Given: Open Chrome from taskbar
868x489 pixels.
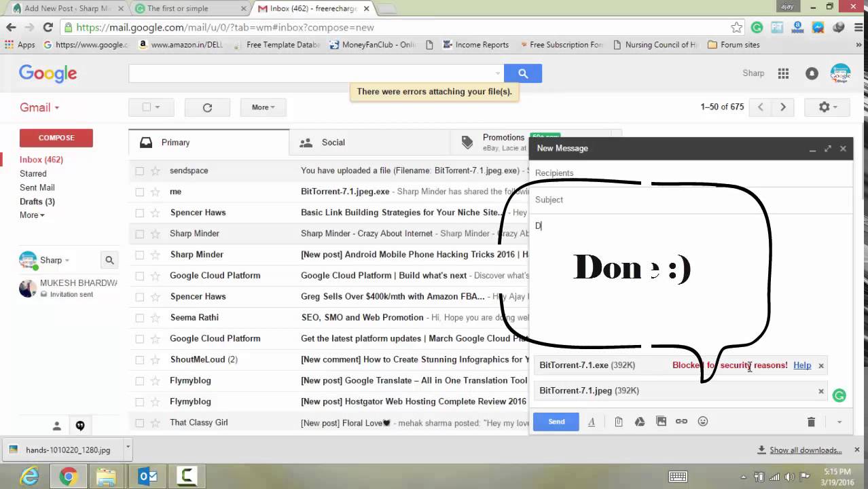Looking at the screenshot, I should pyautogui.click(x=68, y=477).
